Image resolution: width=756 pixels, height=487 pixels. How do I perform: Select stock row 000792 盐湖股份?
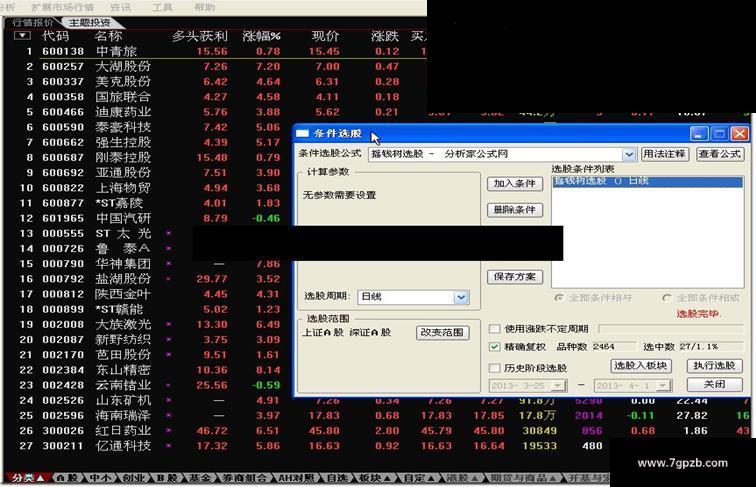tap(149, 279)
